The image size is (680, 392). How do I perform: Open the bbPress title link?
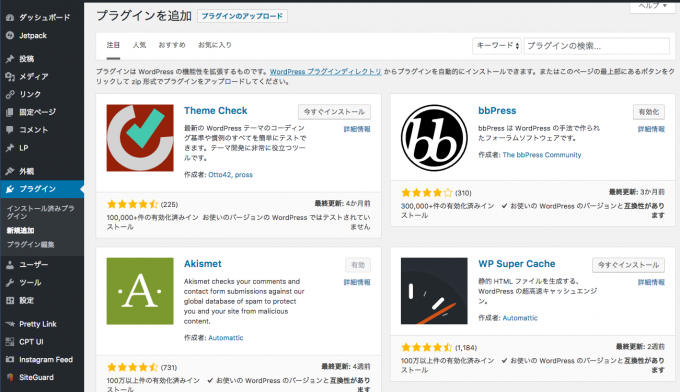pyautogui.click(x=497, y=111)
